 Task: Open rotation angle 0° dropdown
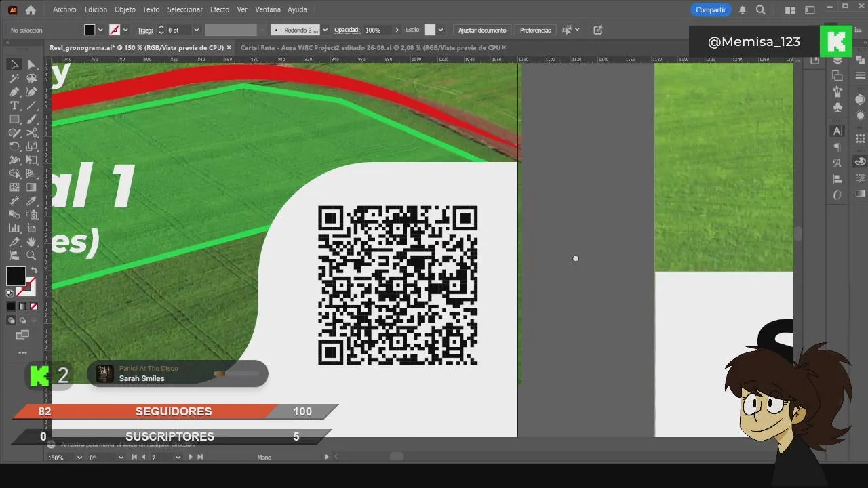click(x=121, y=457)
